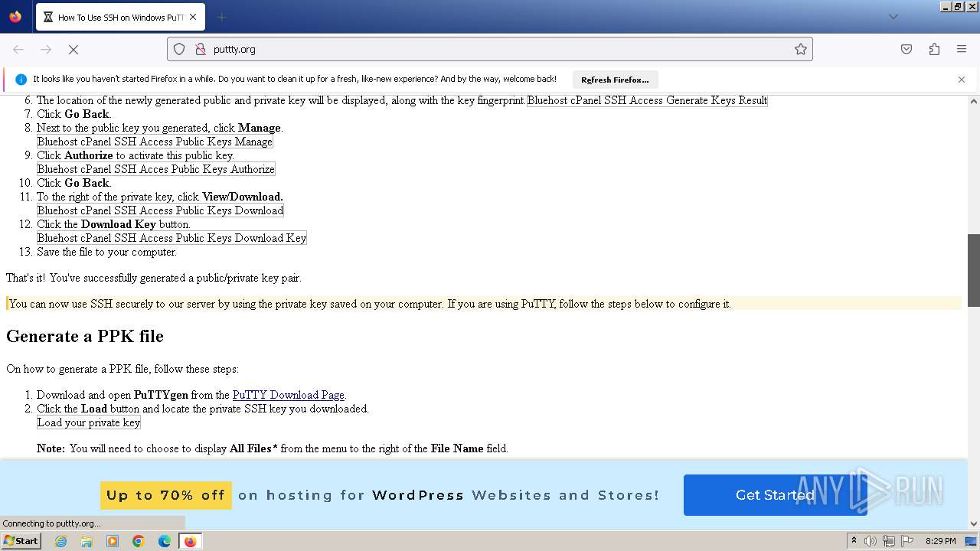Launch Google Chrome from taskbar

click(x=139, y=541)
